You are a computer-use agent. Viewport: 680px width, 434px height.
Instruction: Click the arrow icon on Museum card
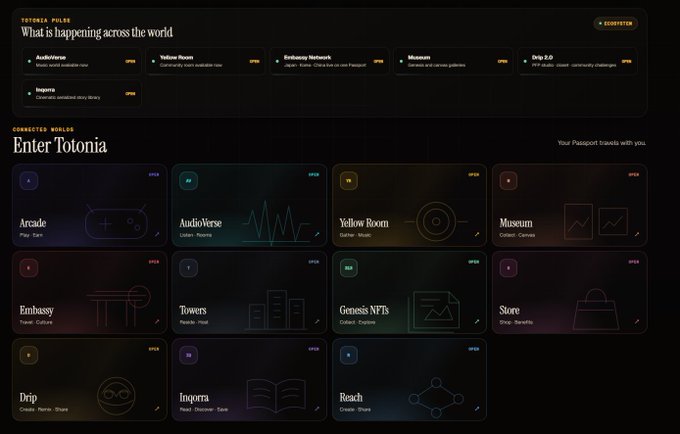(637, 234)
